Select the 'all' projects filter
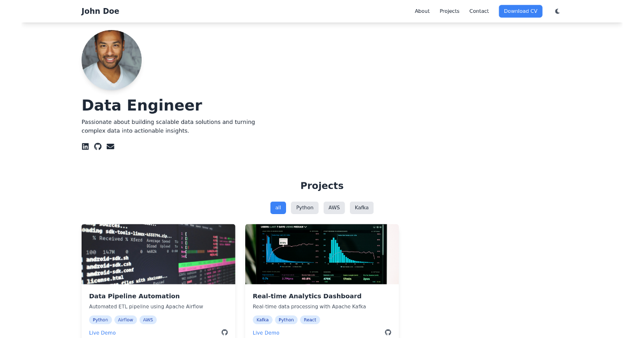Viewport: 644px width, 338px height. tap(278, 208)
